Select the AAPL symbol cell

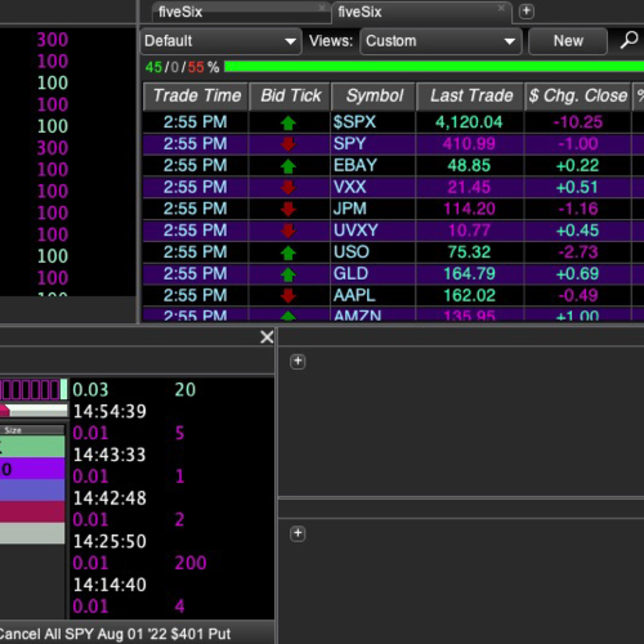(x=373, y=296)
